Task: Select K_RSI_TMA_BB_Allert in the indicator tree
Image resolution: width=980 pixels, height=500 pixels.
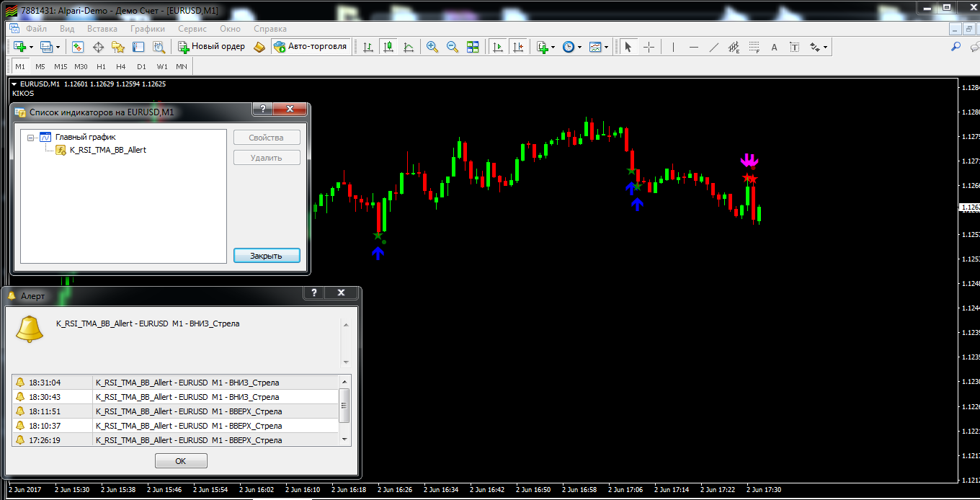Action: (x=107, y=150)
